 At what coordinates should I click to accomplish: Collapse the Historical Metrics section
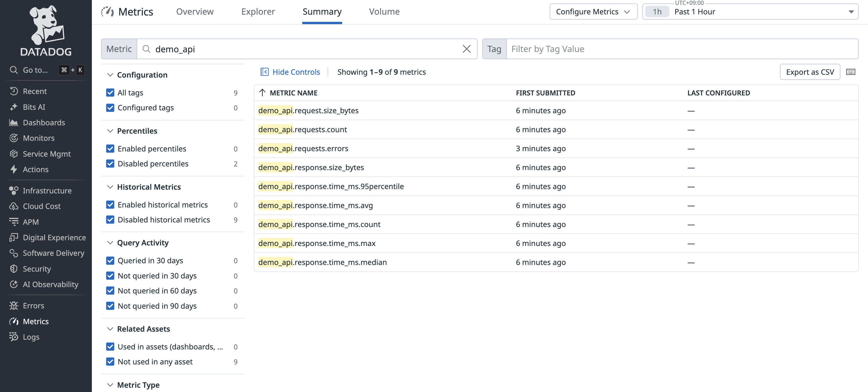pyautogui.click(x=110, y=187)
